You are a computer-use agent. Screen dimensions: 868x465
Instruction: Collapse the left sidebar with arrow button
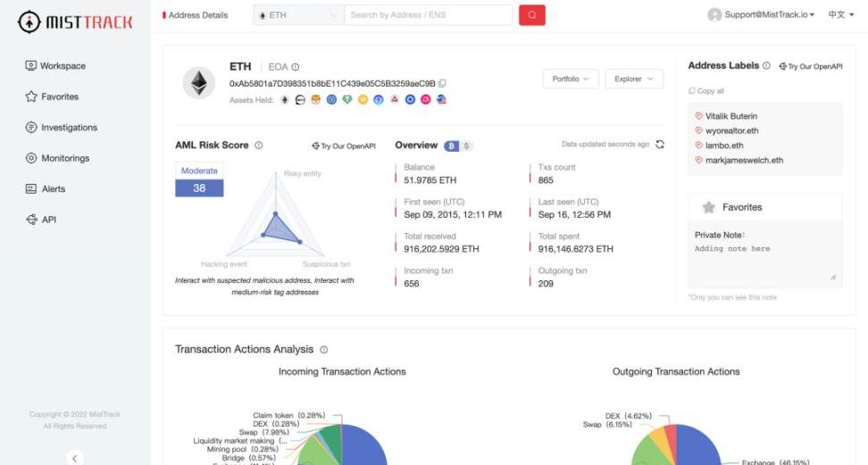click(75, 458)
